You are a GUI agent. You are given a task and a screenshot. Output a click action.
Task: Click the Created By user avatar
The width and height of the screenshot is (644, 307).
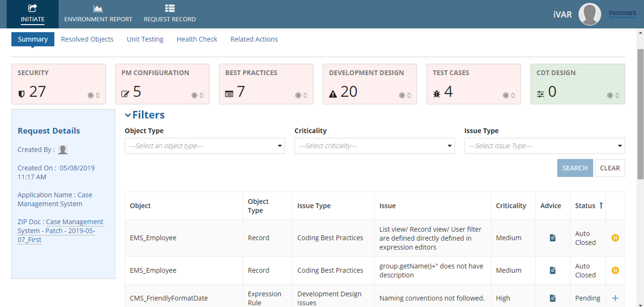(63, 150)
